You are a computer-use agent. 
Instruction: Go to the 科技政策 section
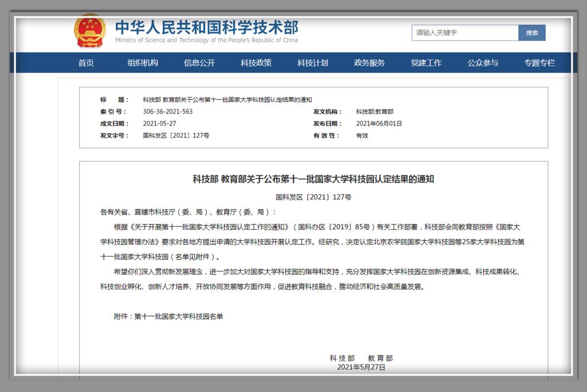point(256,63)
